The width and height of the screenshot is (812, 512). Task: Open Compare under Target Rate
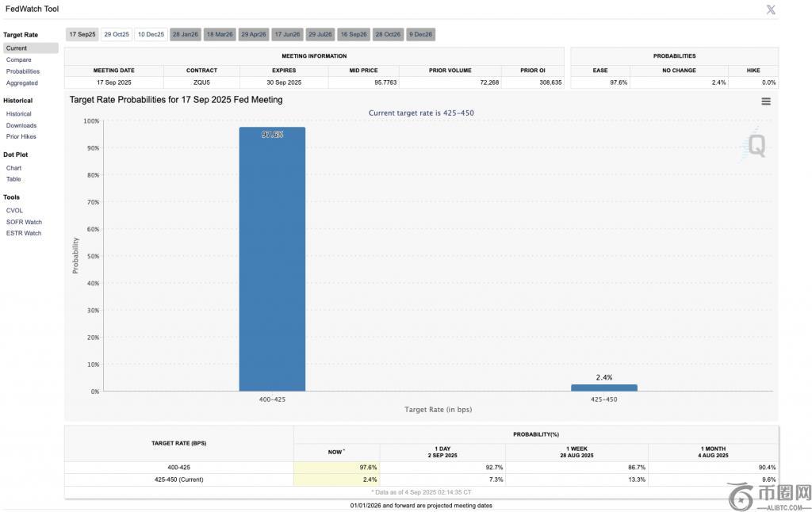click(x=19, y=59)
